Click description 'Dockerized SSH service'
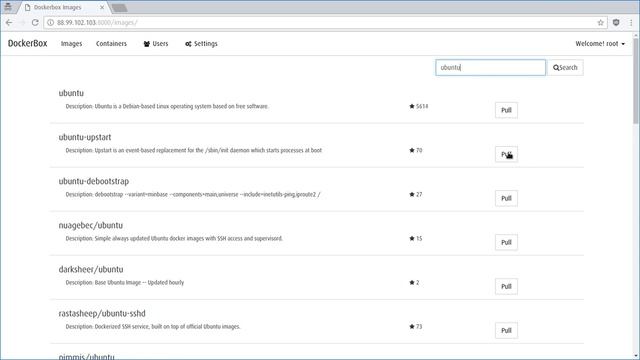The width and height of the screenshot is (640, 360). click(153, 327)
